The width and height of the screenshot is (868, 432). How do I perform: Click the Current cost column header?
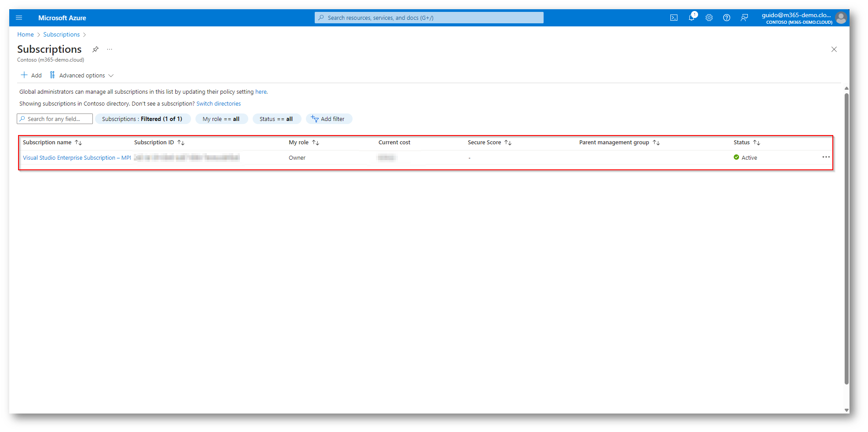[394, 143]
